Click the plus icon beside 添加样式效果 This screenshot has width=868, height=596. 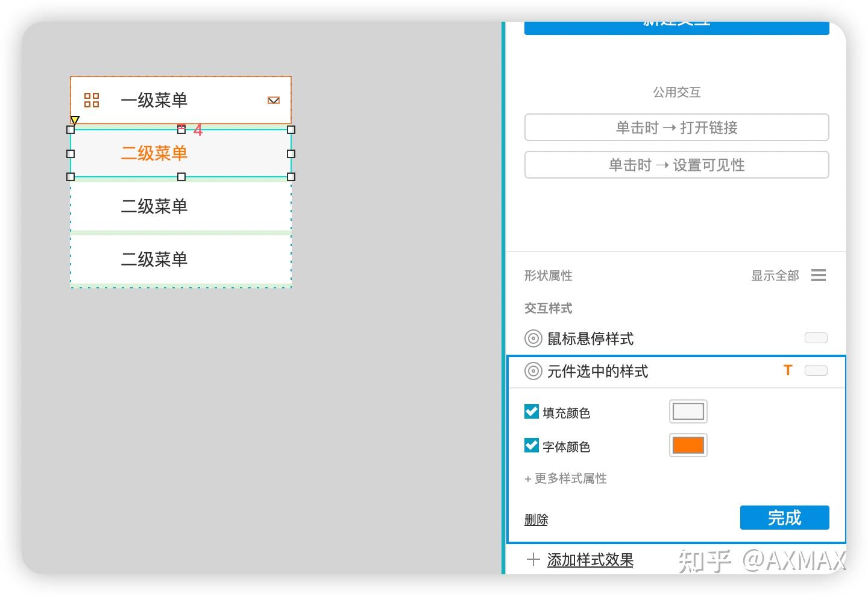533,559
